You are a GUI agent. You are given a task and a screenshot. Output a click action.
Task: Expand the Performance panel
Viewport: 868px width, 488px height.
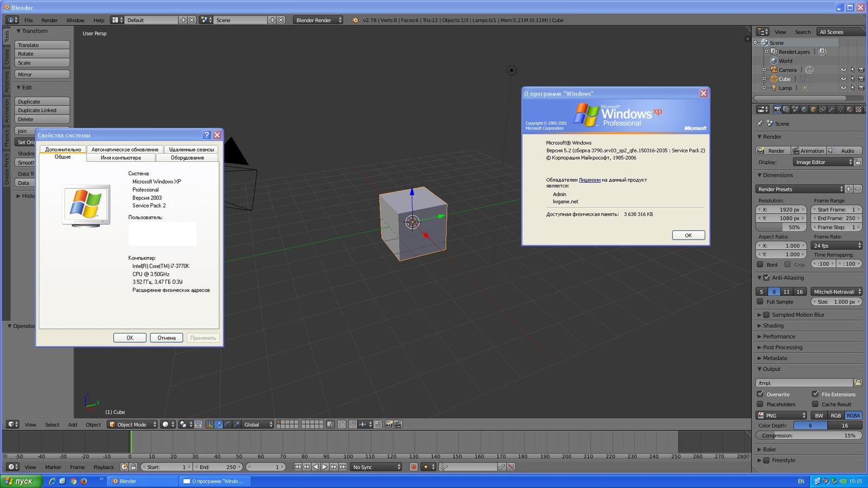click(x=778, y=336)
